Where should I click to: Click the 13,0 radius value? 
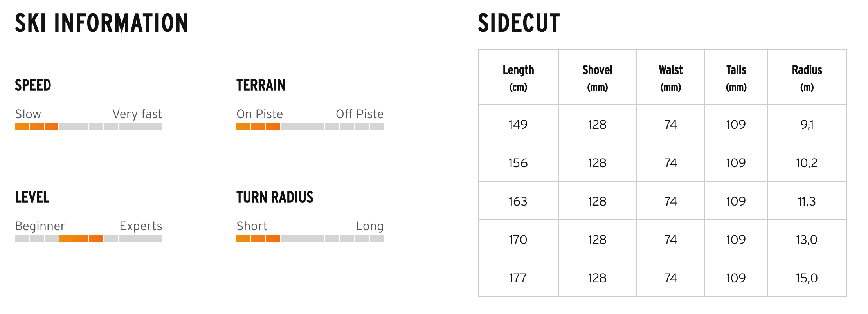click(807, 240)
